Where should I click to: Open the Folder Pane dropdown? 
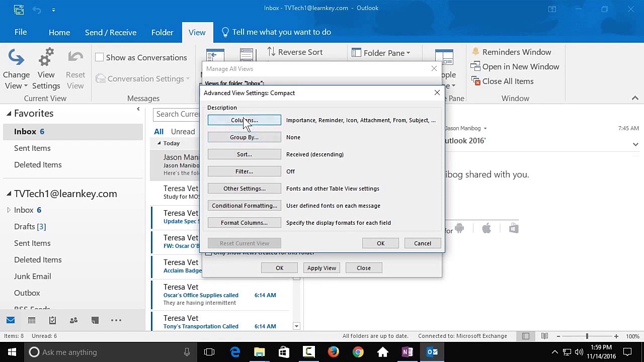(x=381, y=53)
